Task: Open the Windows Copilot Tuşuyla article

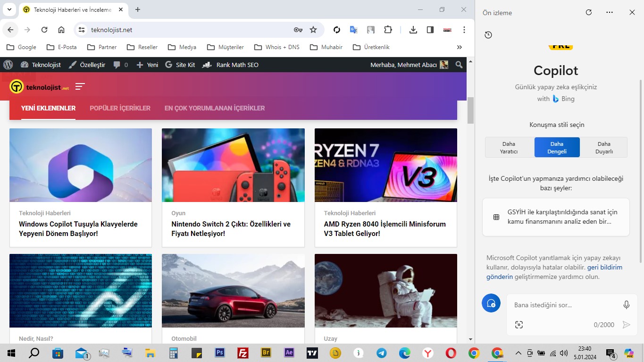Action: tap(78, 229)
